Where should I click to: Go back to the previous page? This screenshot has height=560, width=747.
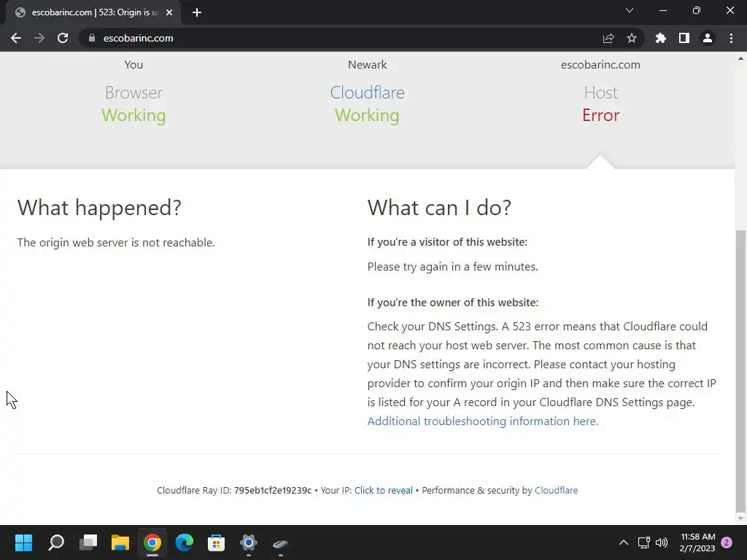(16, 38)
